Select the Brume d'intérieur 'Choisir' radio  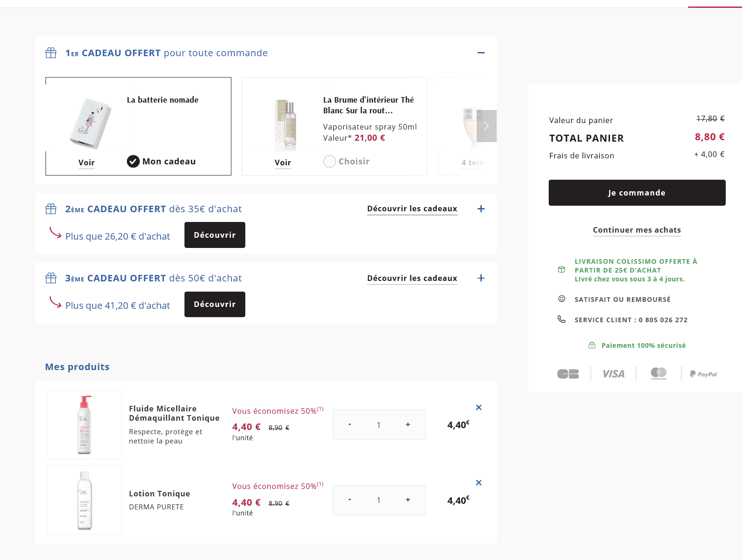329,162
